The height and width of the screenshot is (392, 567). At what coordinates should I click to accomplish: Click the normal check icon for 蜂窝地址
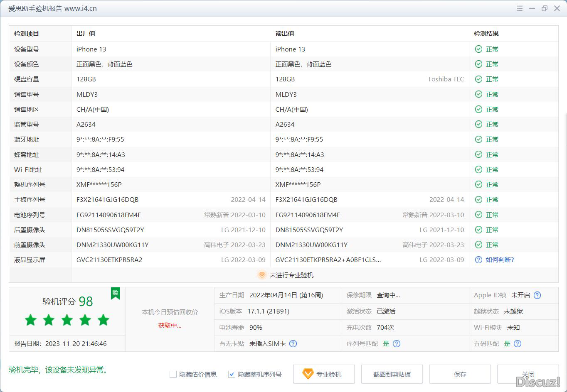click(478, 154)
